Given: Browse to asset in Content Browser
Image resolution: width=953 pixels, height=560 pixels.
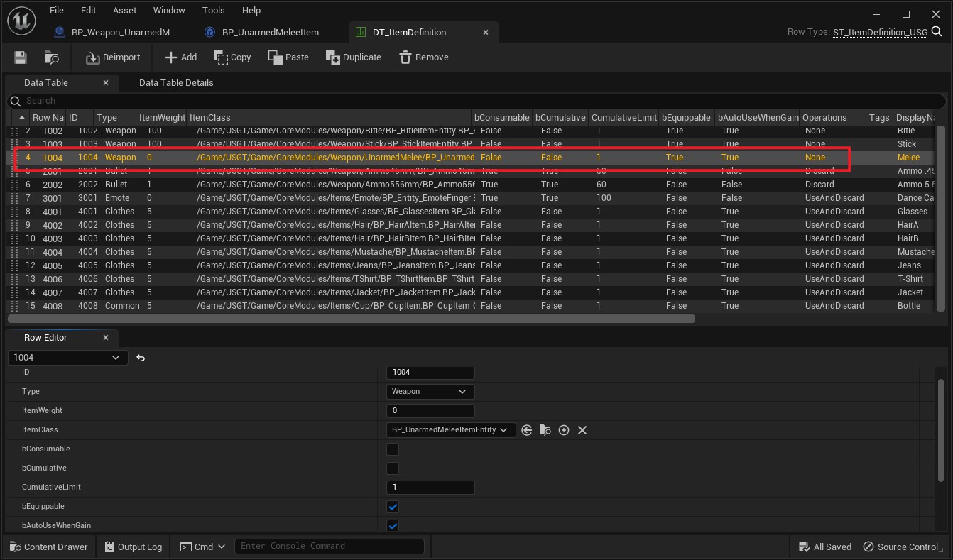Looking at the screenshot, I should coord(51,57).
